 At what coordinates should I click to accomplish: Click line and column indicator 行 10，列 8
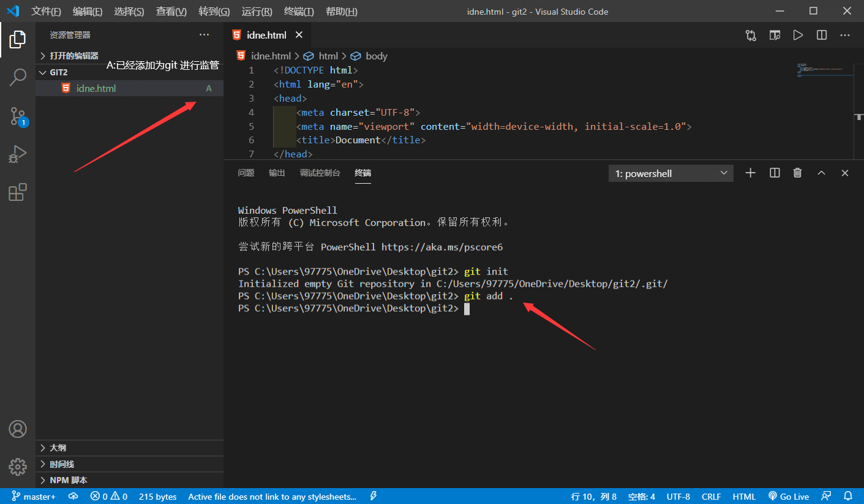[x=594, y=497]
